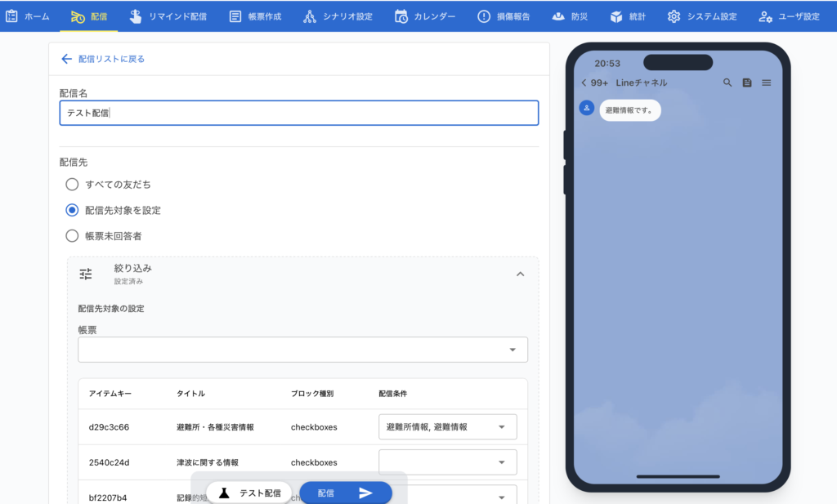This screenshot has width=837, height=504.
Task: Click the テスト配信 button
Action: point(249,493)
